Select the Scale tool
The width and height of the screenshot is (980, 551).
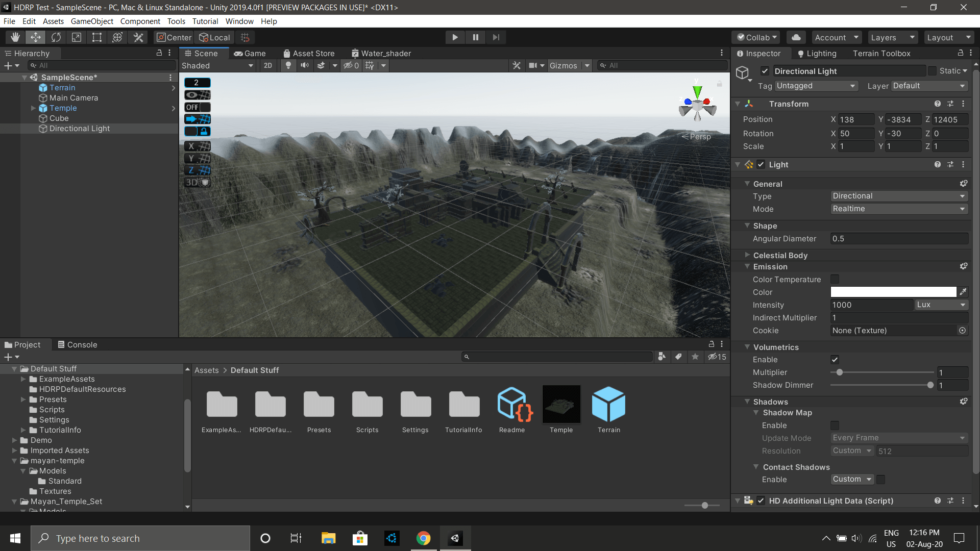tap(77, 37)
